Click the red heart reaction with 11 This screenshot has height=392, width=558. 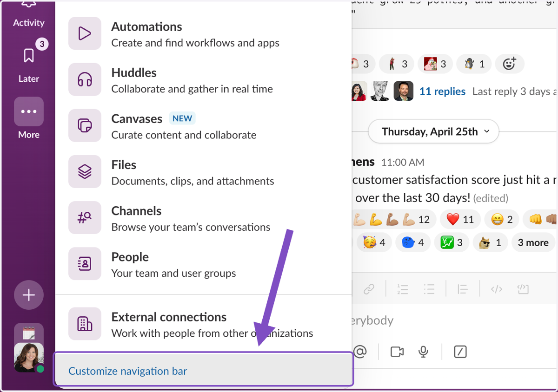[460, 219]
